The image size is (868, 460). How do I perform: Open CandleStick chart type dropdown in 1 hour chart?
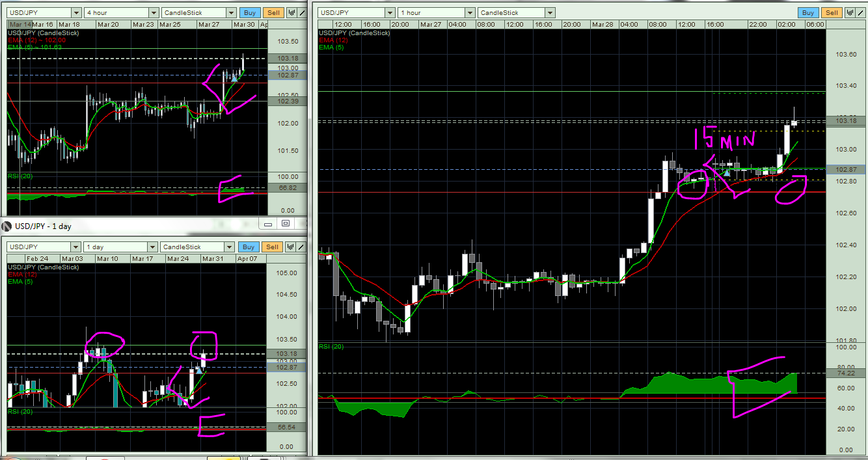pyautogui.click(x=550, y=12)
